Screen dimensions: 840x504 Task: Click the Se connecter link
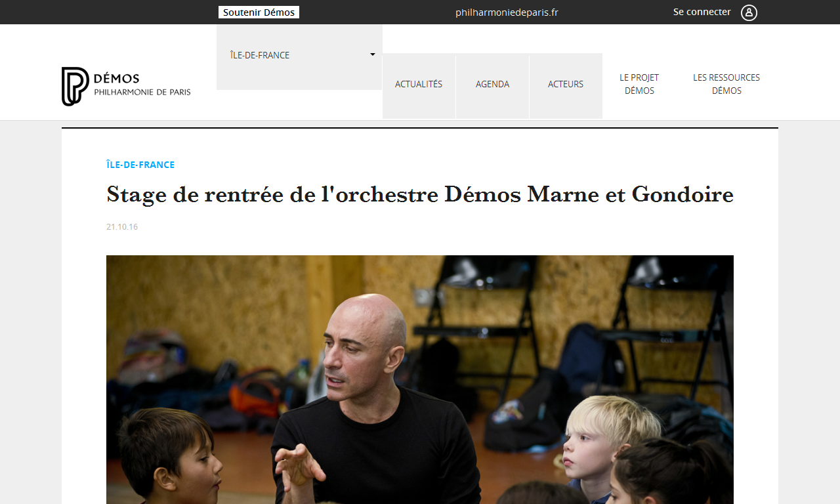point(702,12)
